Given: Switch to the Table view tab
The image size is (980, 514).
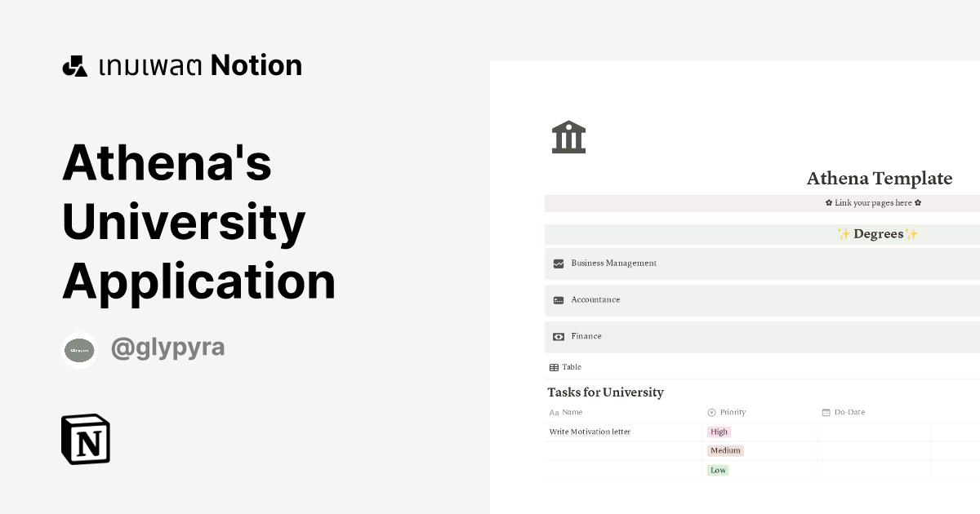Looking at the screenshot, I should pos(567,366).
